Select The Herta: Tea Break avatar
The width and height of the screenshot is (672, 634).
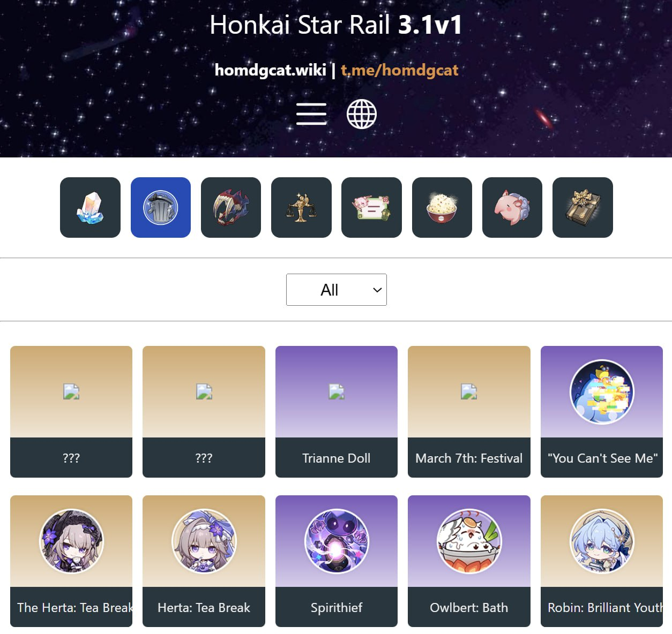(x=71, y=561)
